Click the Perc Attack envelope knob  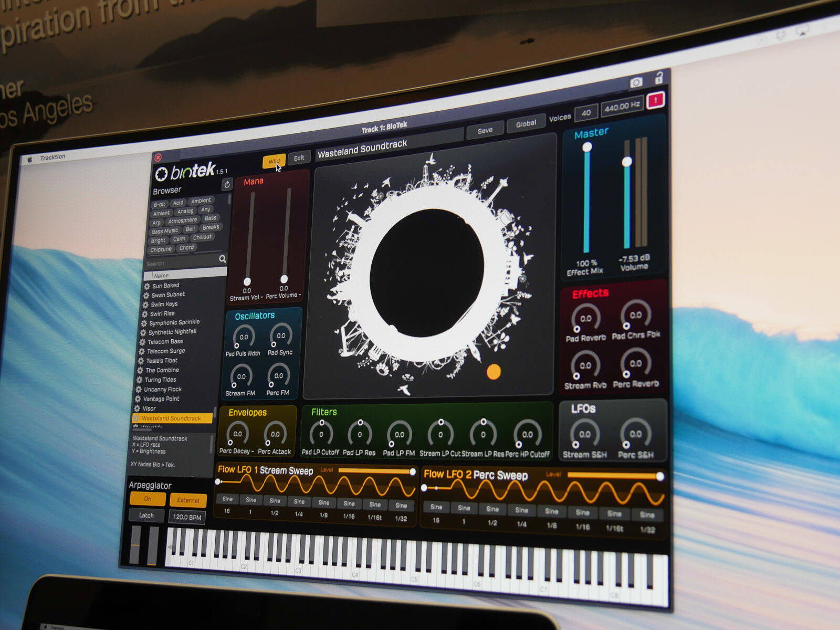[275, 434]
